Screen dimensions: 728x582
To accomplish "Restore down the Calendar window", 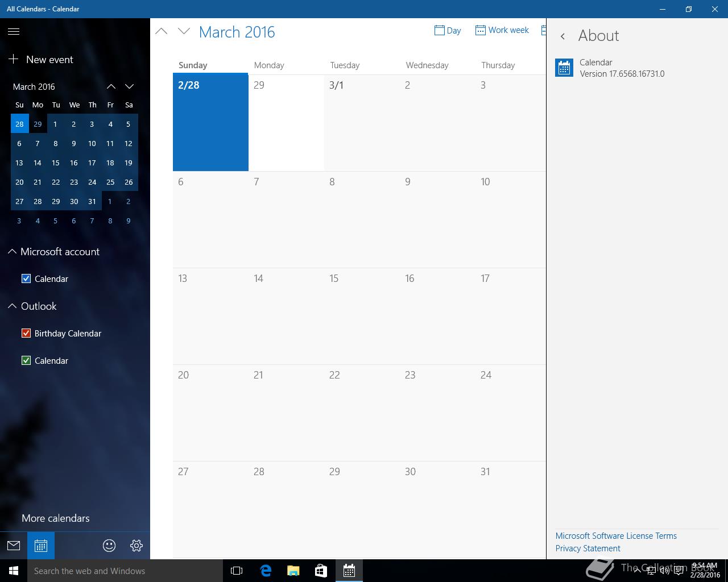I will tap(689, 9).
